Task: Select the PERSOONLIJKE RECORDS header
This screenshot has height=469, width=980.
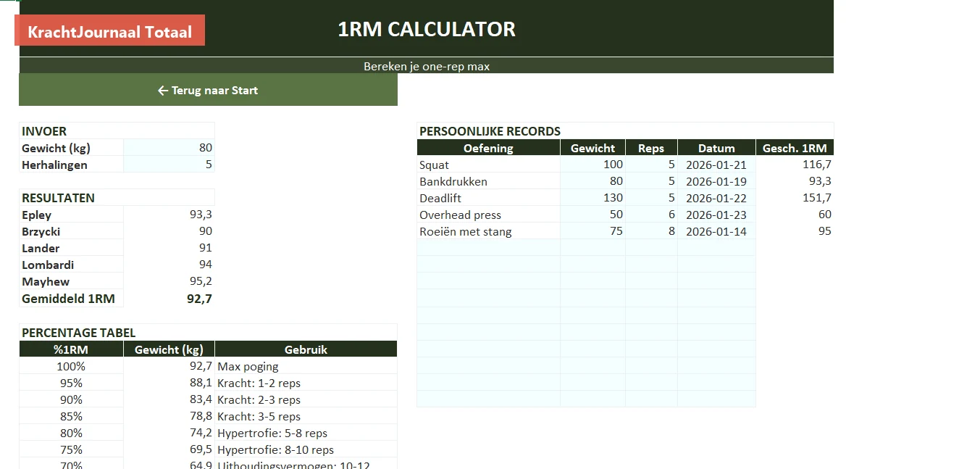Action: pos(625,131)
